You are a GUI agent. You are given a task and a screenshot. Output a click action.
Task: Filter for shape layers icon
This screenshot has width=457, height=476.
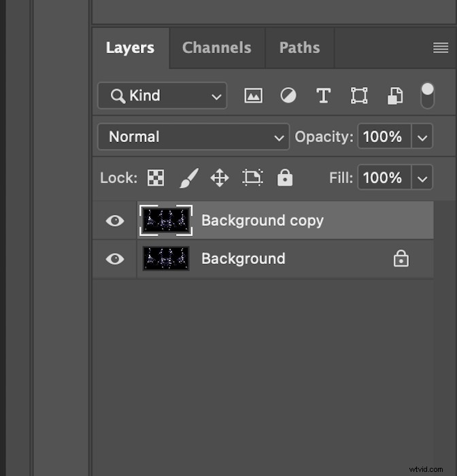359,96
